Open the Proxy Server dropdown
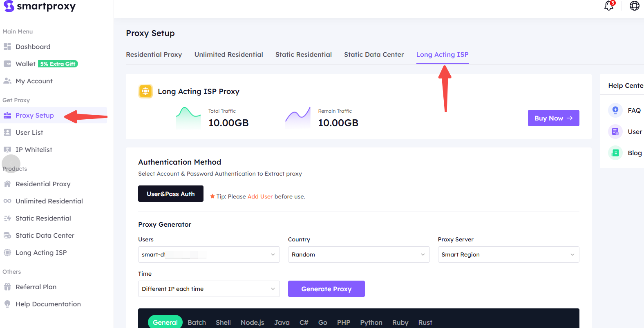This screenshot has height=328, width=644. (x=508, y=254)
